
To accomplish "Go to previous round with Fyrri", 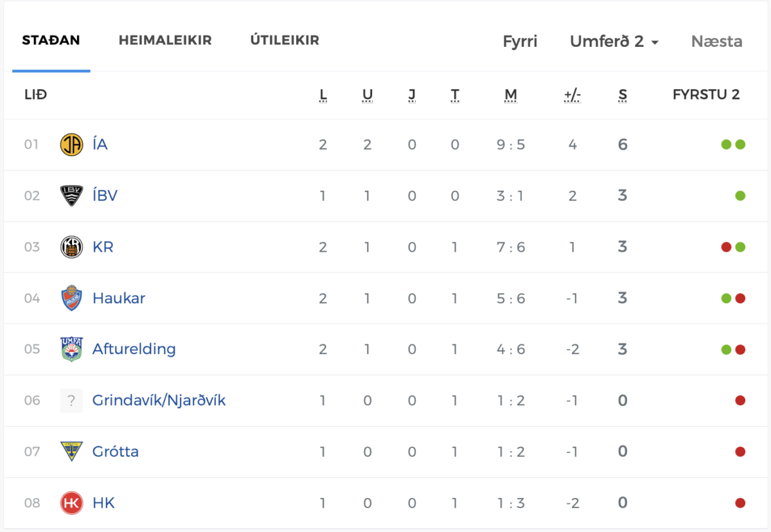I will (520, 42).
